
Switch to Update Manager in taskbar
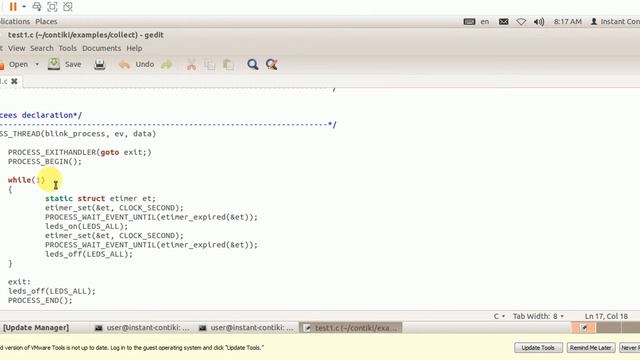pos(36,328)
